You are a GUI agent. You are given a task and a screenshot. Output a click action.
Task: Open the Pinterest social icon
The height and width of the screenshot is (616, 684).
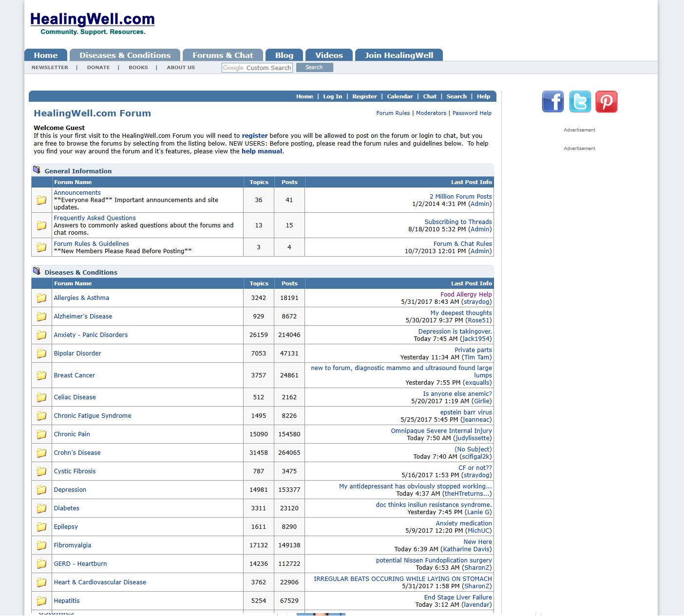(x=607, y=102)
